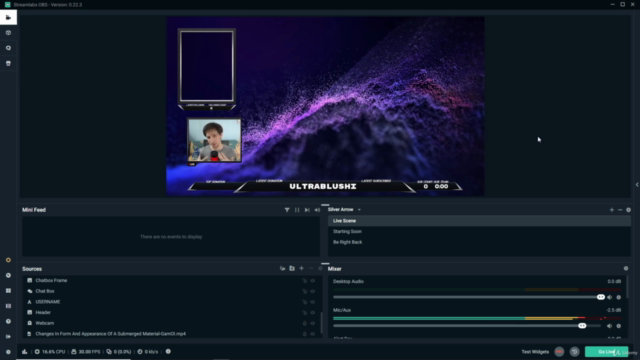Click the Mixer panel scrollbar
The image size is (640, 360).
tap(627, 287)
